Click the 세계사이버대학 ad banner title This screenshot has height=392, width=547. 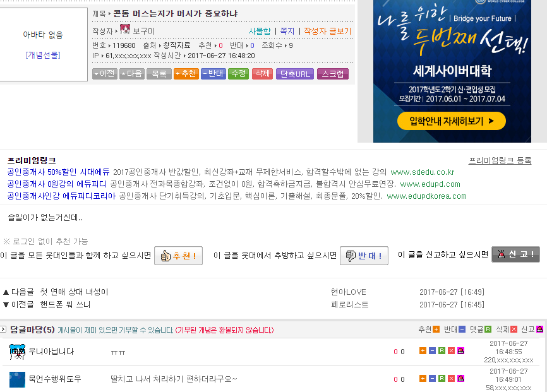(452, 71)
